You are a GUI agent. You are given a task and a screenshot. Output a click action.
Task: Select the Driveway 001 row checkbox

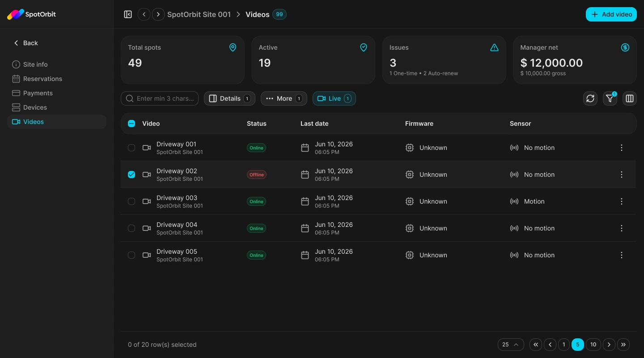pyautogui.click(x=131, y=148)
